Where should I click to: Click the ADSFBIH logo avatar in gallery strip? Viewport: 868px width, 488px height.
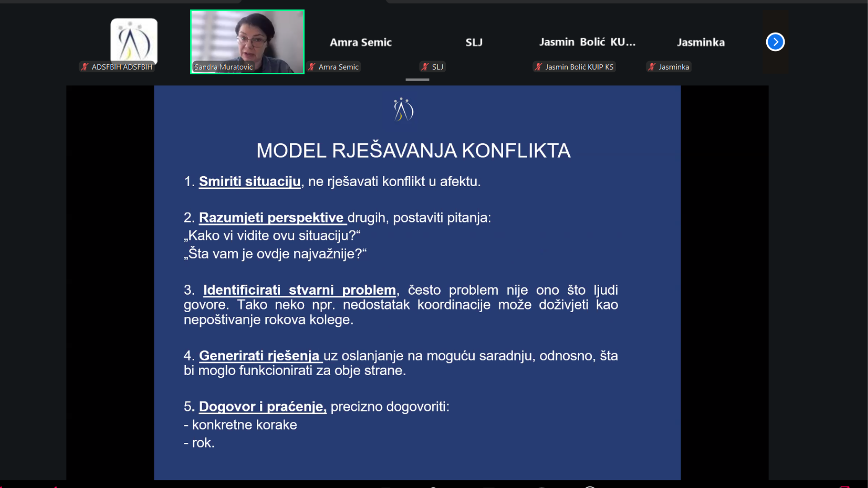coord(134,41)
